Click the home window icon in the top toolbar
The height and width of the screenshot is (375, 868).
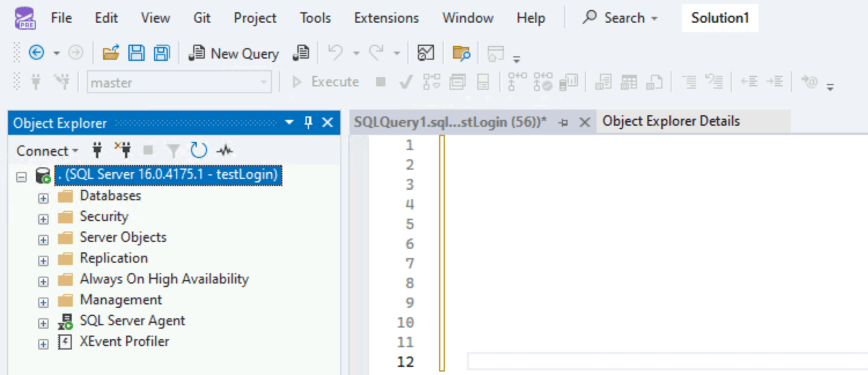click(496, 53)
